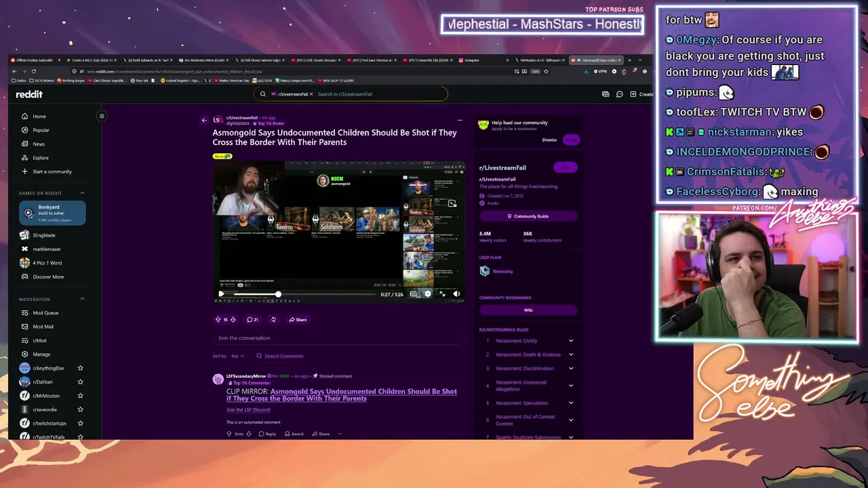Image resolution: width=868 pixels, height=488 pixels.
Task: Expand rule 4 Harassment: Unsourced Allegations
Action: coord(571,386)
